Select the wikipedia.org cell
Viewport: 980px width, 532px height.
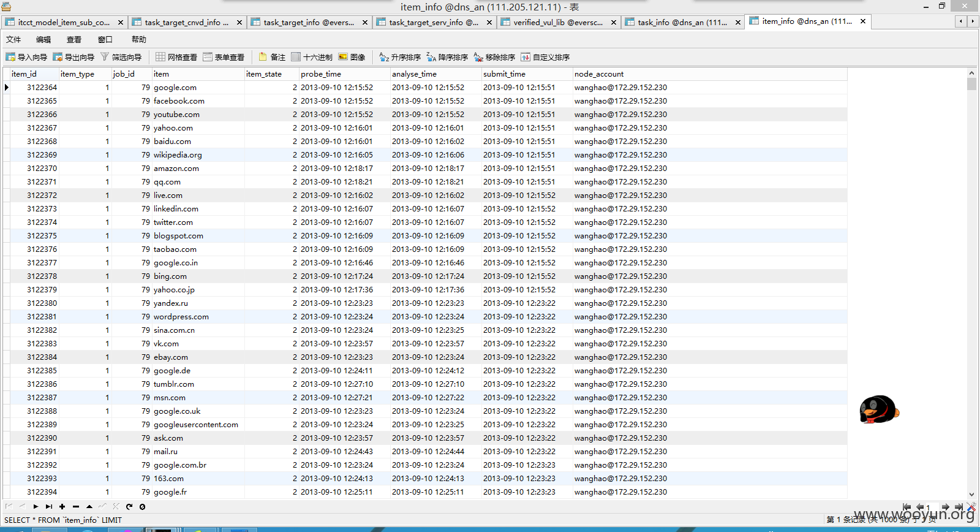[x=198, y=155]
